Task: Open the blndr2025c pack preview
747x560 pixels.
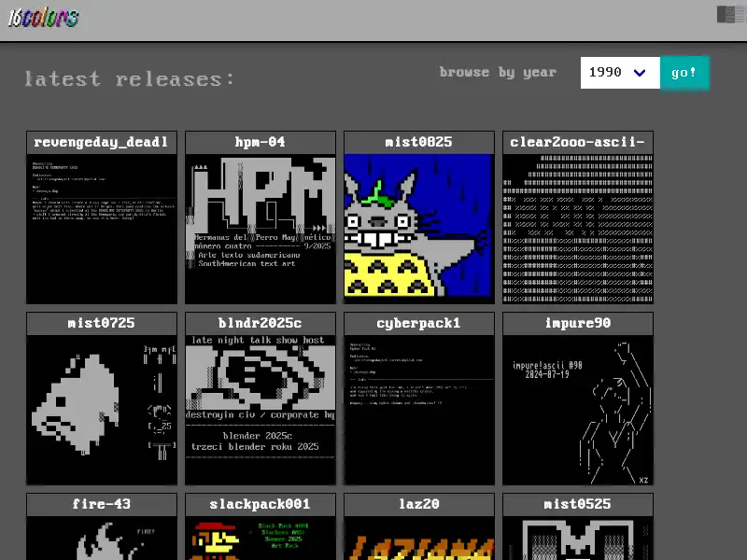Action: coord(260,409)
